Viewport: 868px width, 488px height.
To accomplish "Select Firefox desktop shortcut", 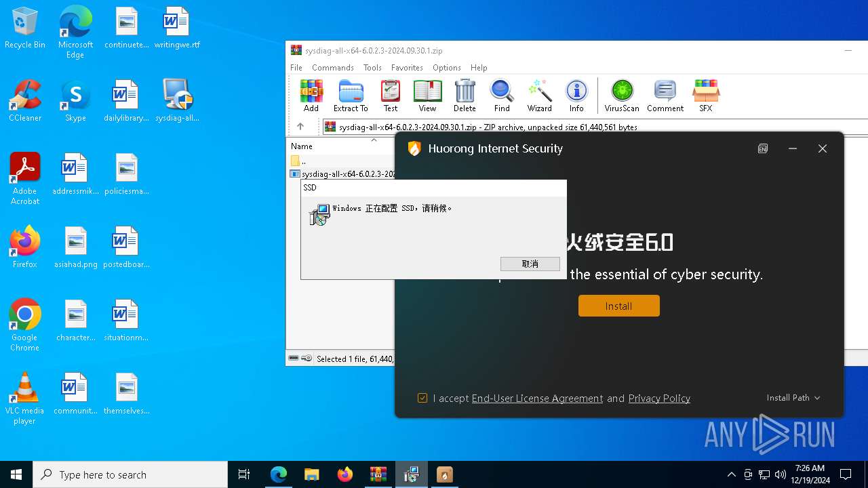I will [25, 247].
